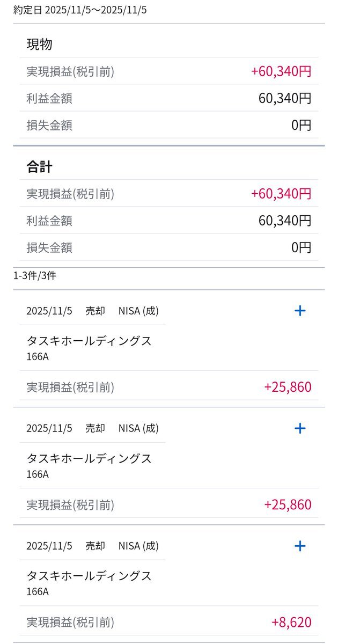Viewport: 338px width, 644px height.
Task: Expand the first Tasuki Holdings trade details
Action: tap(300, 311)
